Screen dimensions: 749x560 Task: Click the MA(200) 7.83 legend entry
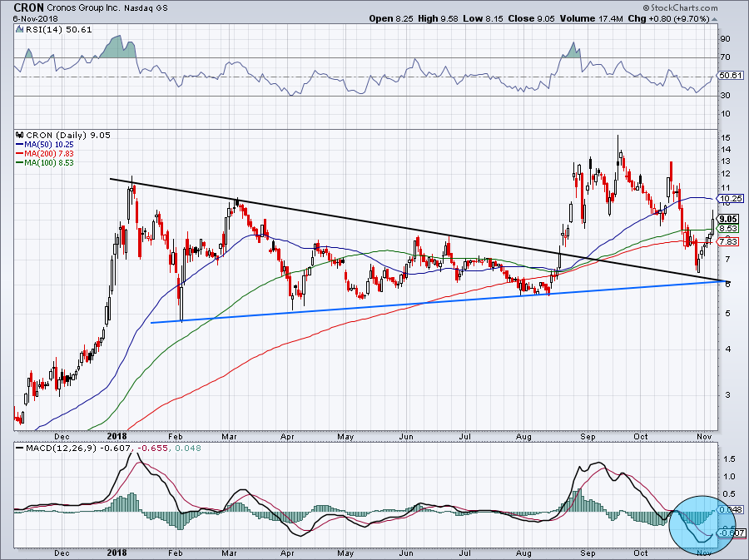tap(49, 154)
